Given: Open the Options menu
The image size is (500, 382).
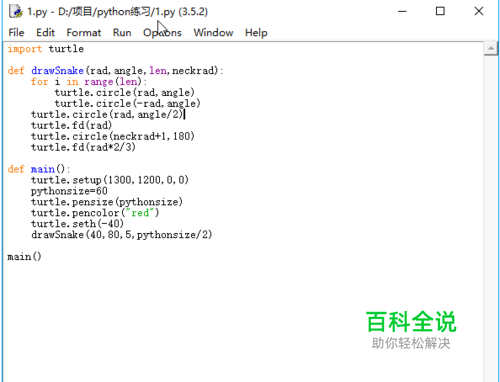Looking at the screenshot, I should click(x=162, y=33).
